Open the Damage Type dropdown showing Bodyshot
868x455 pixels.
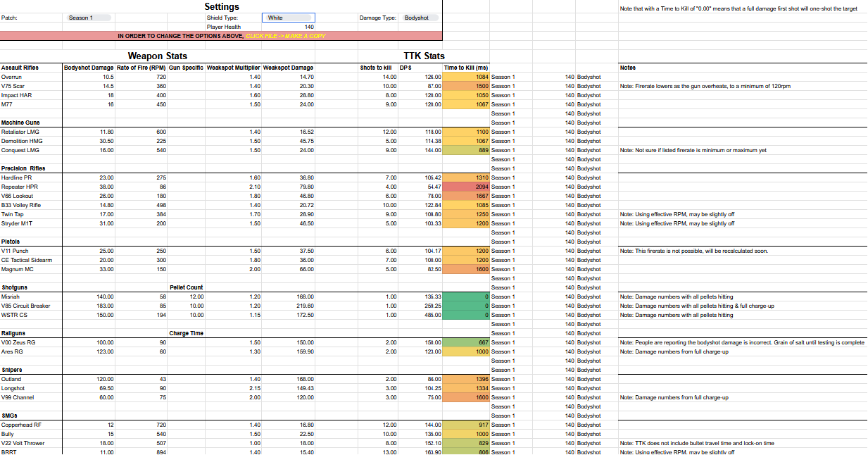pos(420,18)
